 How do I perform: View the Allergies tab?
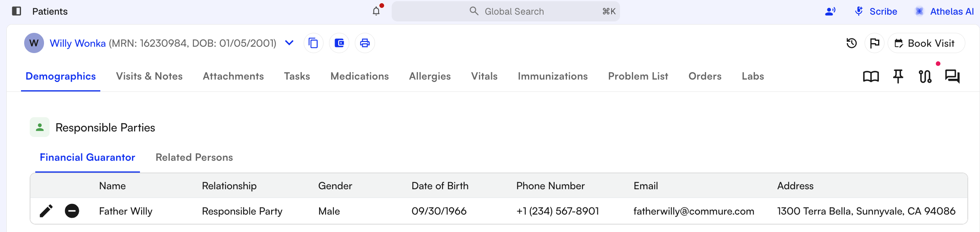(430, 76)
